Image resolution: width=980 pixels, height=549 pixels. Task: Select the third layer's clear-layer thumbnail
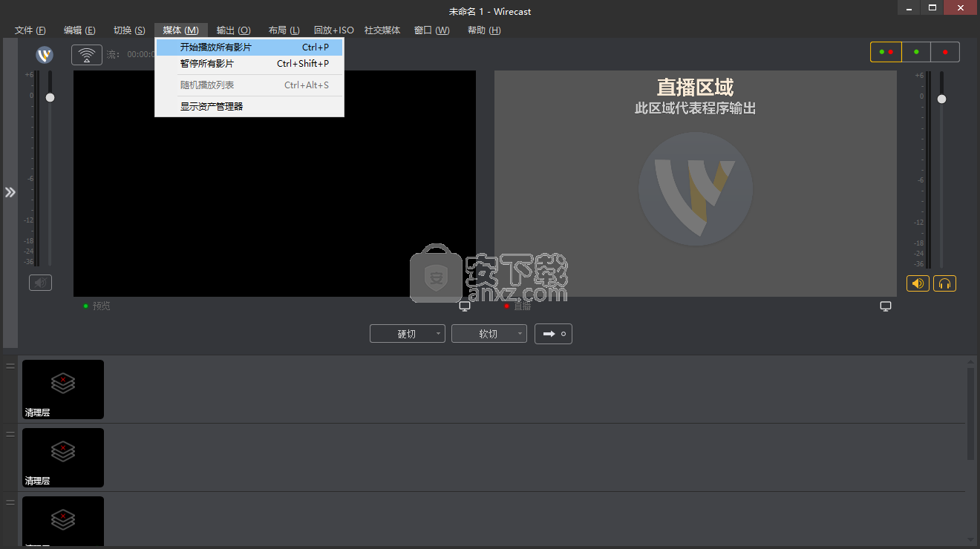click(x=63, y=521)
